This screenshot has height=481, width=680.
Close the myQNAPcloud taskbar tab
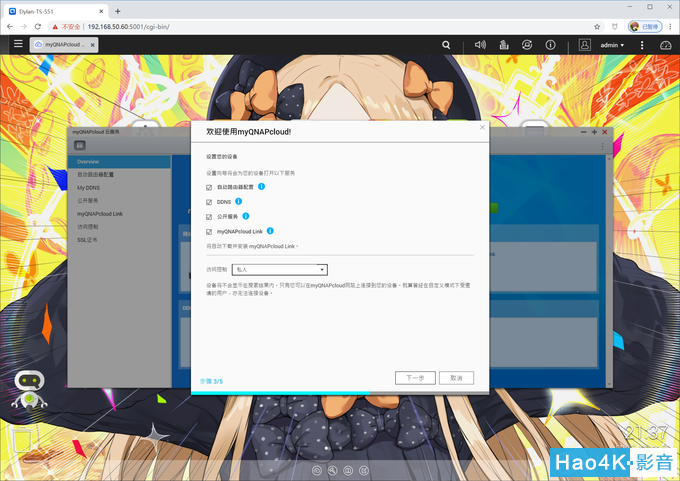point(92,45)
